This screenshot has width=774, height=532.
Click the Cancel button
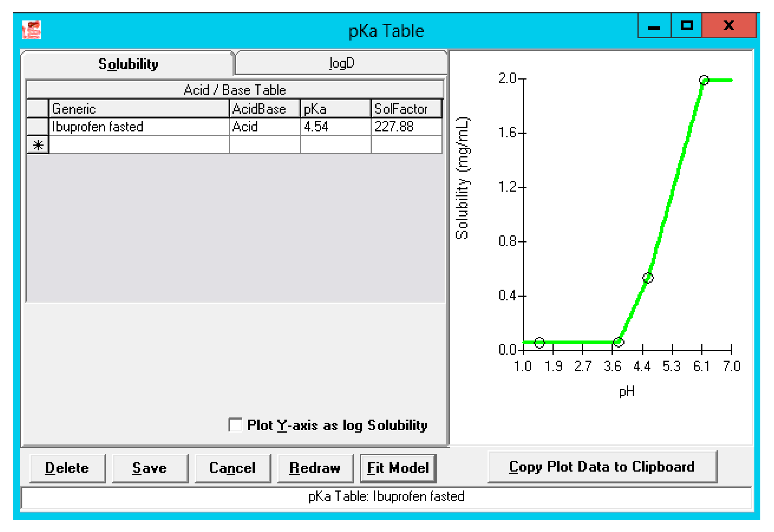232,468
